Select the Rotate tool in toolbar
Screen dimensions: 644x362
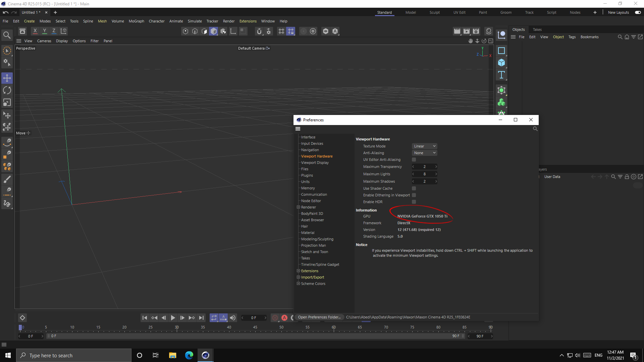[7, 90]
